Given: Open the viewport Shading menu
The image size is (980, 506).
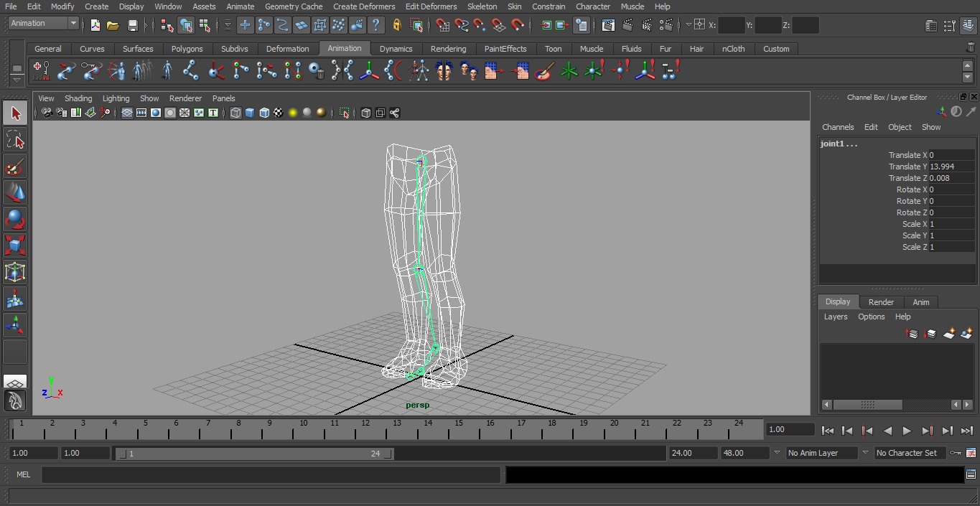Looking at the screenshot, I should coord(78,98).
